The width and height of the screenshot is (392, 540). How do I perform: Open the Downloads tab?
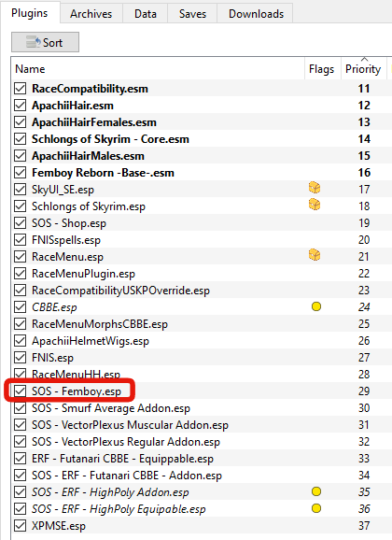(256, 14)
